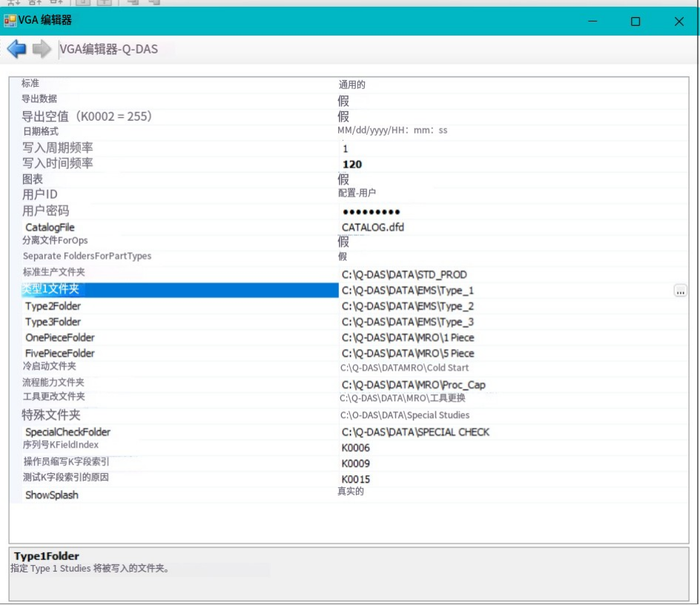
Task: Click the 配置-用户 value
Action: point(357,193)
